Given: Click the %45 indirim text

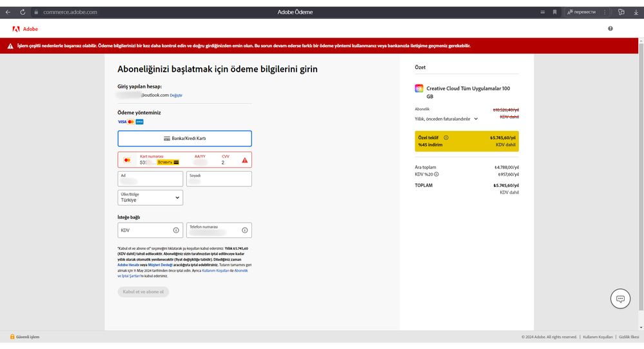Looking at the screenshot, I should point(431,145).
